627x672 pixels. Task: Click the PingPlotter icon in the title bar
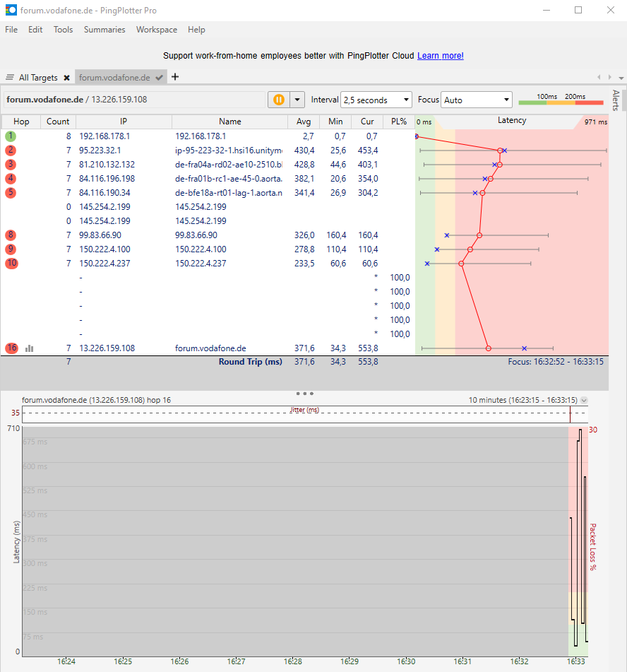click(x=10, y=10)
